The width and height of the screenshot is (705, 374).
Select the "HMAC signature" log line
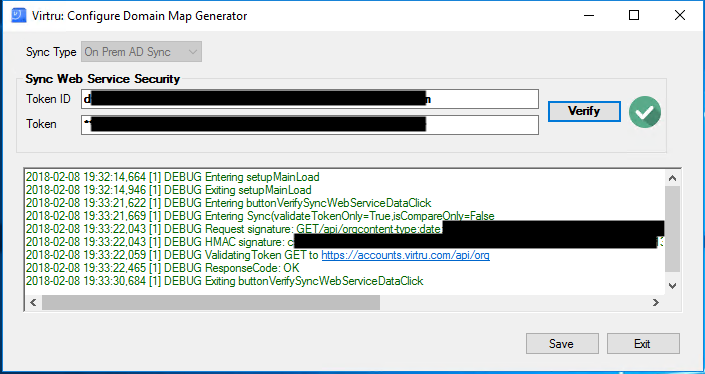pos(345,242)
